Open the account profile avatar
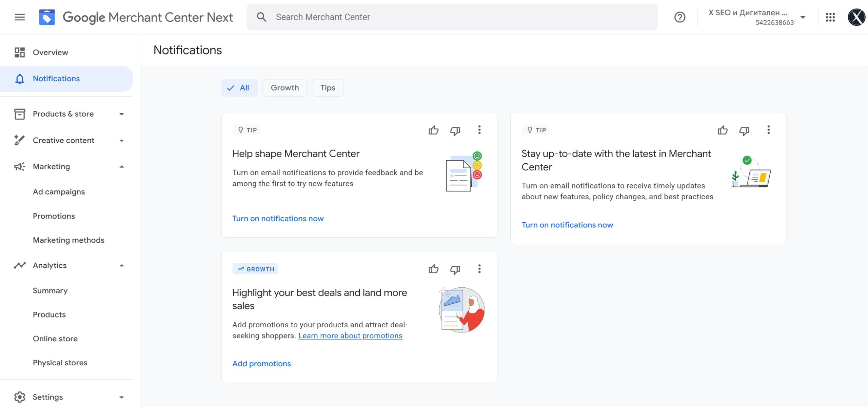Screen dimensions: 868x407 [x=856, y=17]
